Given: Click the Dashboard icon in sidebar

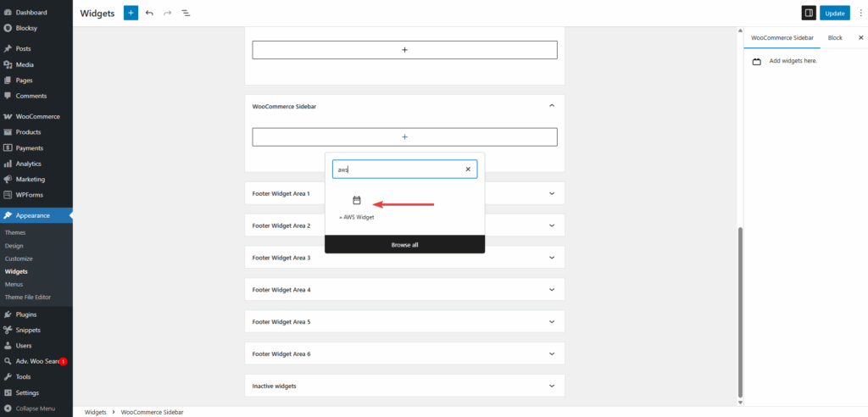Looking at the screenshot, I should click(x=8, y=12).
